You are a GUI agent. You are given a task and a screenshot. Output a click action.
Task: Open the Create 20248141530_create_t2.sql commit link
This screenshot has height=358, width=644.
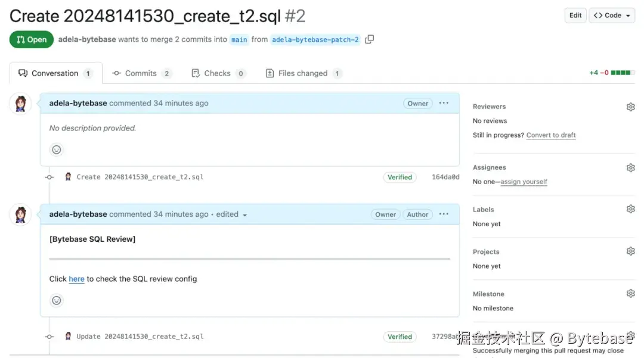coord(140,177)
